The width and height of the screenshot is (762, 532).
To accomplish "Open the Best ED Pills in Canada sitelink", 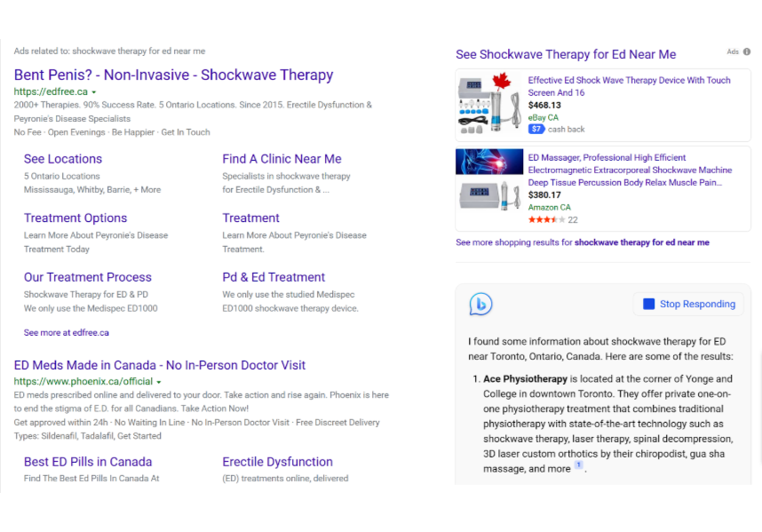I will [x=88, y=462].
